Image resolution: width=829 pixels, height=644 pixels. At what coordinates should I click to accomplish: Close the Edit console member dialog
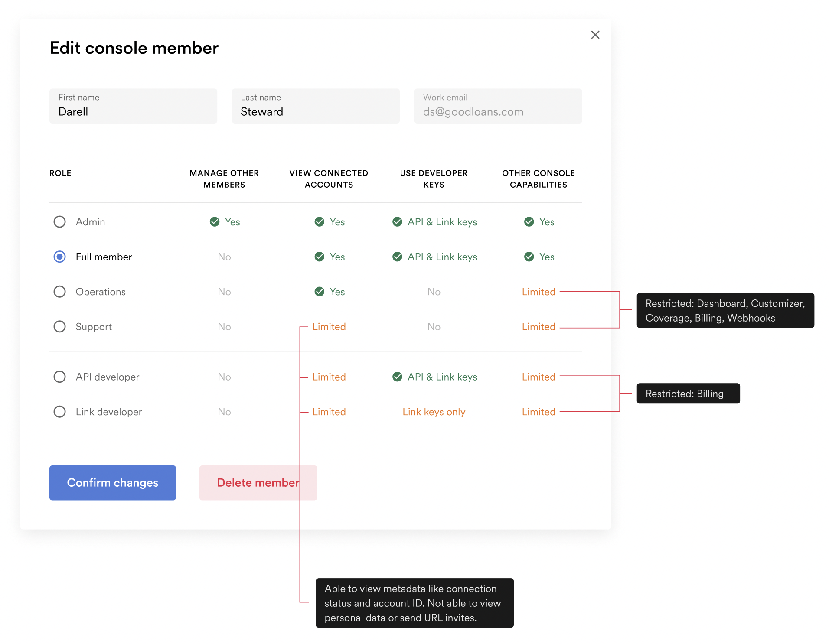pyautogui.click(x=595, y=35)
